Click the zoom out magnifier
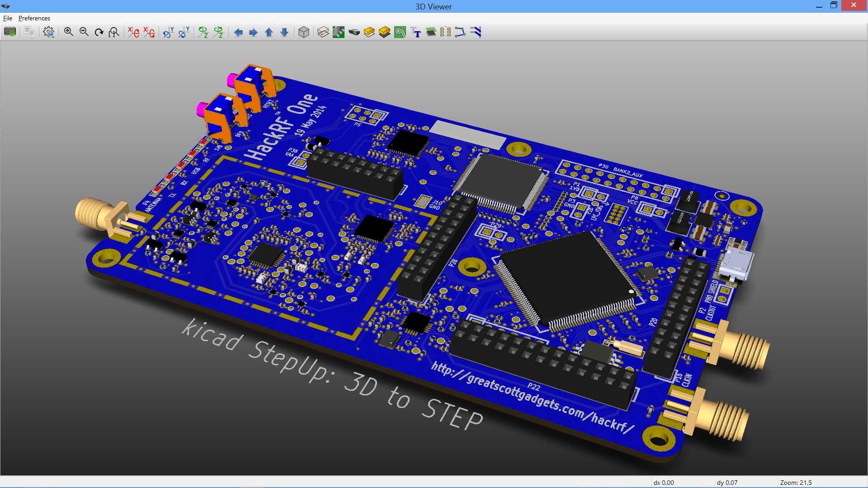 [x=84, y=32]
